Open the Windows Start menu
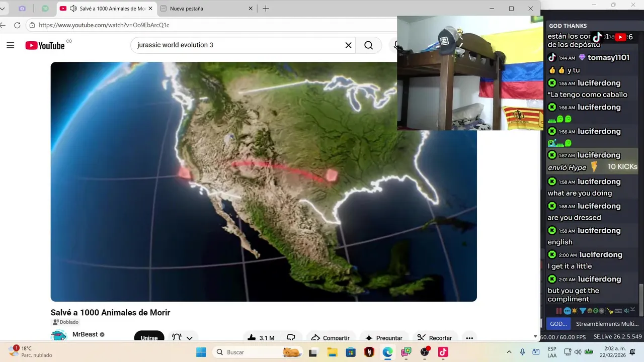 coord(201,352)
